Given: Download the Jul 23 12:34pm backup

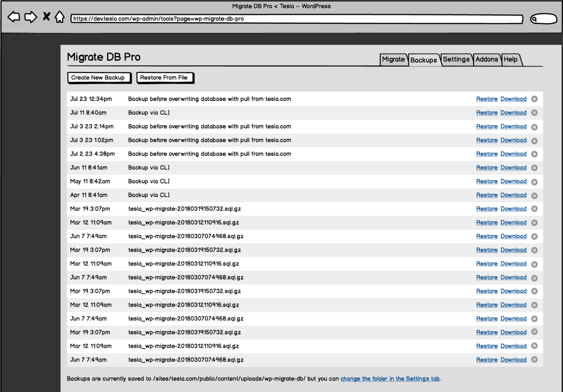Looking at the screenshot, I should pos(513,99).
